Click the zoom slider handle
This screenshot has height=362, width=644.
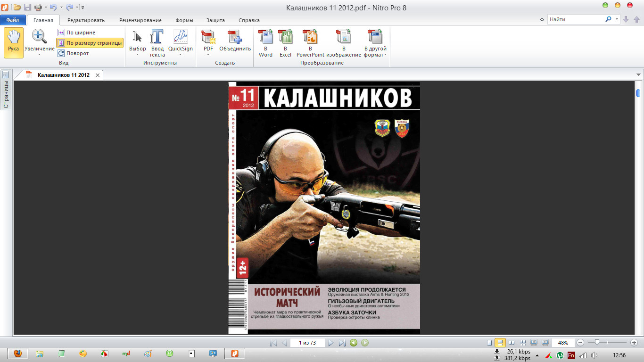[597, 342]
